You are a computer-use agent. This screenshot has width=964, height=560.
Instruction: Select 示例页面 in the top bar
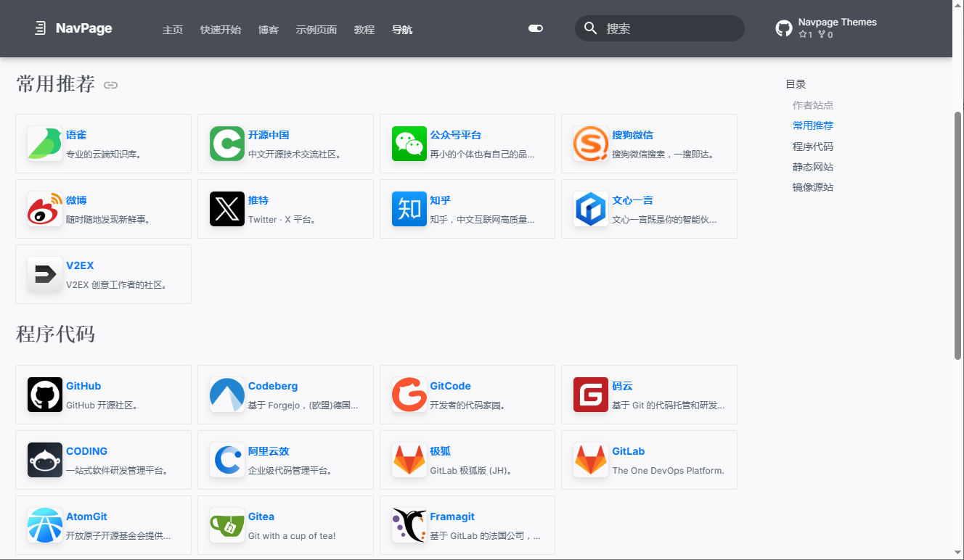click(x=316, y=30)
